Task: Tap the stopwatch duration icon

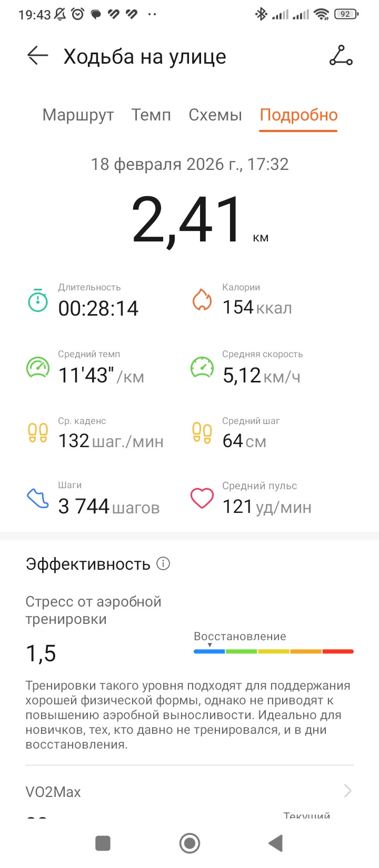Action: pyautogui.click(x=38, y=300)
